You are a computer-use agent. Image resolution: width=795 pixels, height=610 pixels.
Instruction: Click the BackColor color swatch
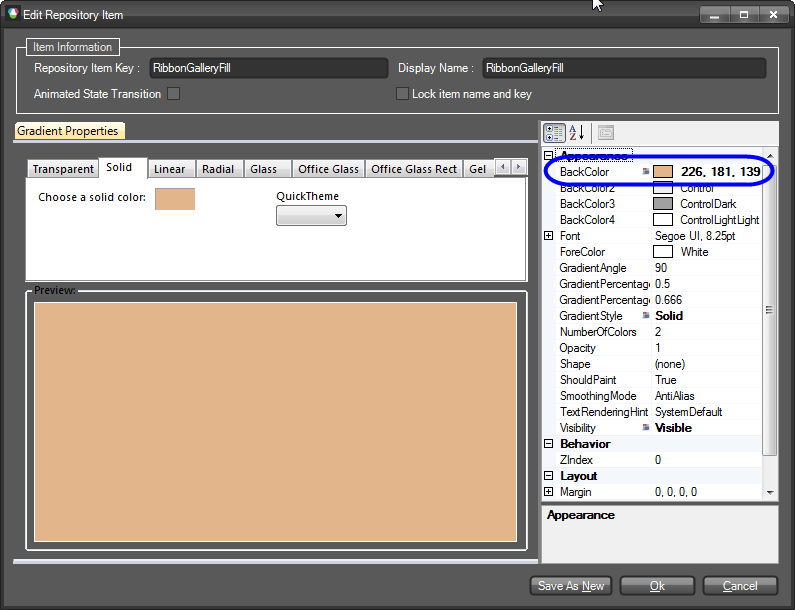(x=663, y=171)
